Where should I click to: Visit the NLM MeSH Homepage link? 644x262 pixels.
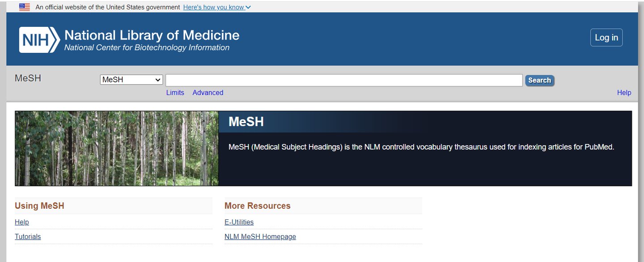pyautogui.click(x=260, y=236)
